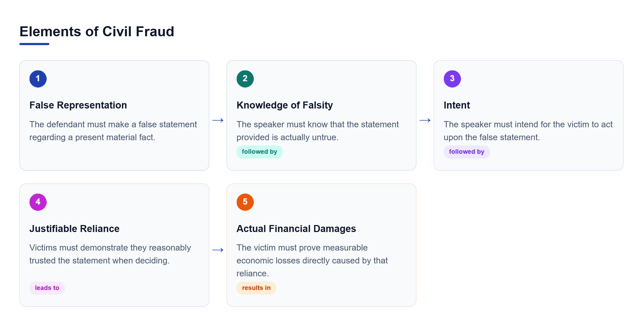Click the 'False Representation' heading

[x=78, y=105]
